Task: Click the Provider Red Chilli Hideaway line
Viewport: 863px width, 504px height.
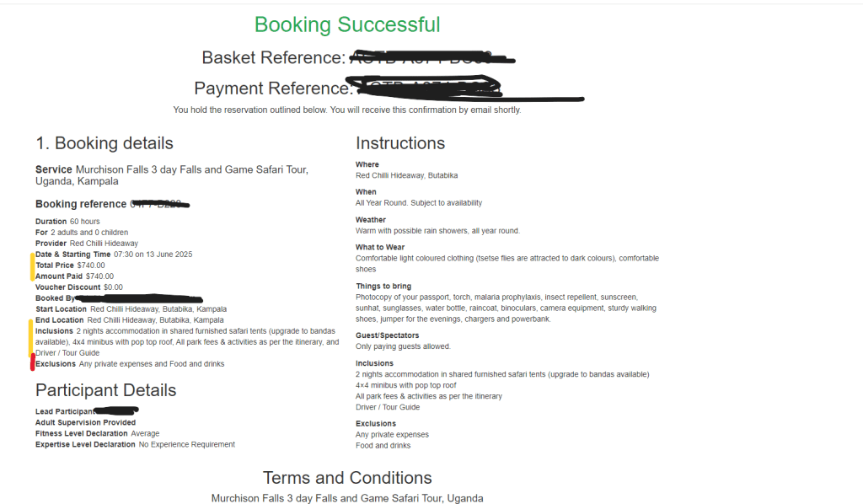Action: coord(86,244)
